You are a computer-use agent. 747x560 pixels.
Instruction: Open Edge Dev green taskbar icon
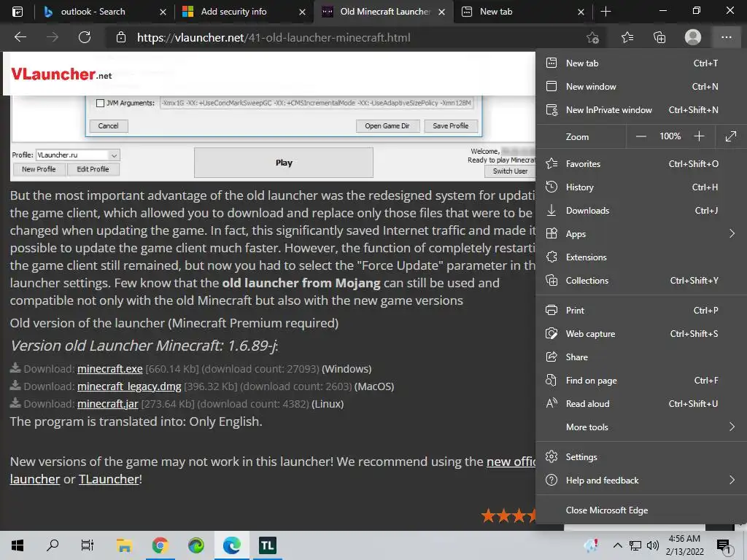click(196, 545)
